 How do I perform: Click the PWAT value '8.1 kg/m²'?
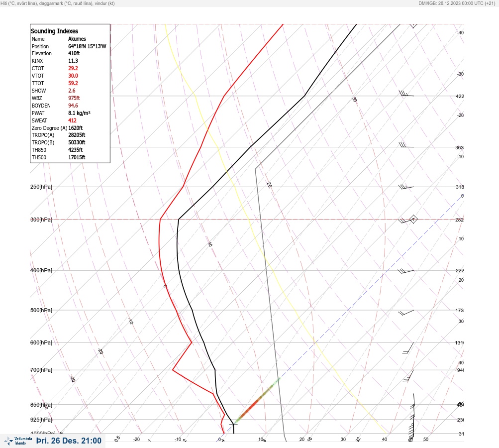click(x=79, y=113)
